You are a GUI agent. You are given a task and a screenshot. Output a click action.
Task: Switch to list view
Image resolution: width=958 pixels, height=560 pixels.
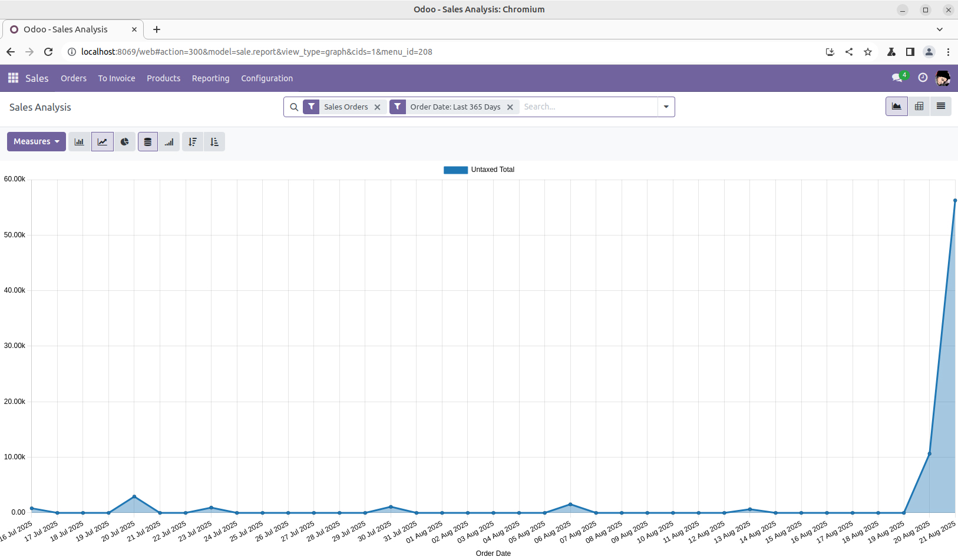pyautogui.click(x=940, y=107)
